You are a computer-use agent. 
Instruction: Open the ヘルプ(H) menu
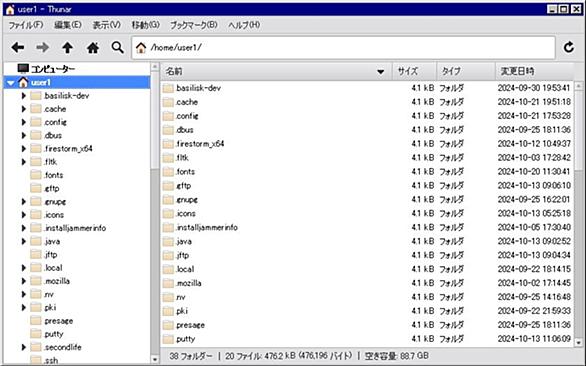[244, 25]
